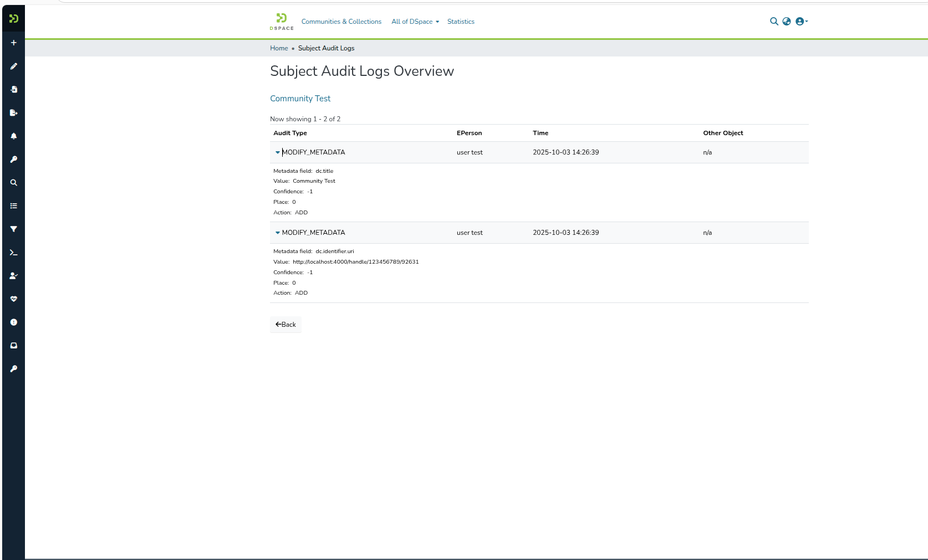Go to Communities & Collections
This screenshot has width=928, height=560.
(341, 22)
